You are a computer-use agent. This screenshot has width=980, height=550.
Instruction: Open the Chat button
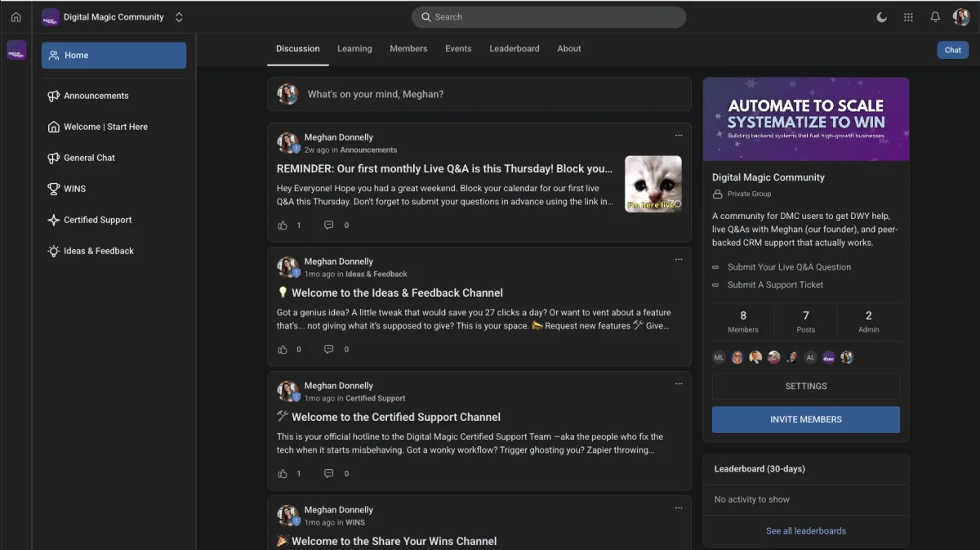(x=953, y=50)
